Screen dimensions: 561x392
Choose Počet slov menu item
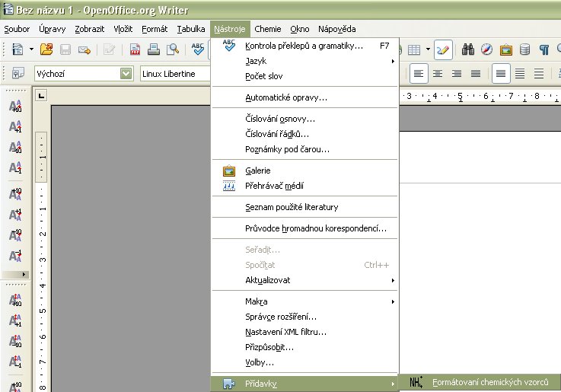pyautogui.click(x=304, y=76)
